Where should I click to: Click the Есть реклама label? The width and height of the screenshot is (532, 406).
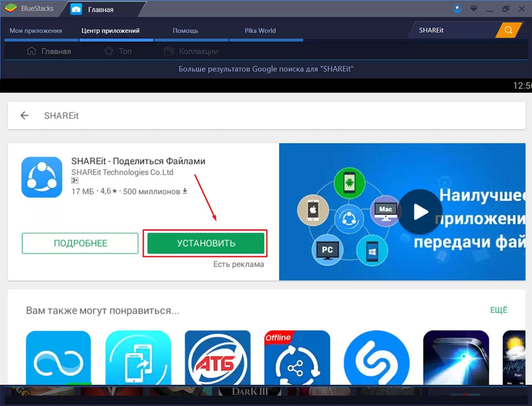(239, 264)
